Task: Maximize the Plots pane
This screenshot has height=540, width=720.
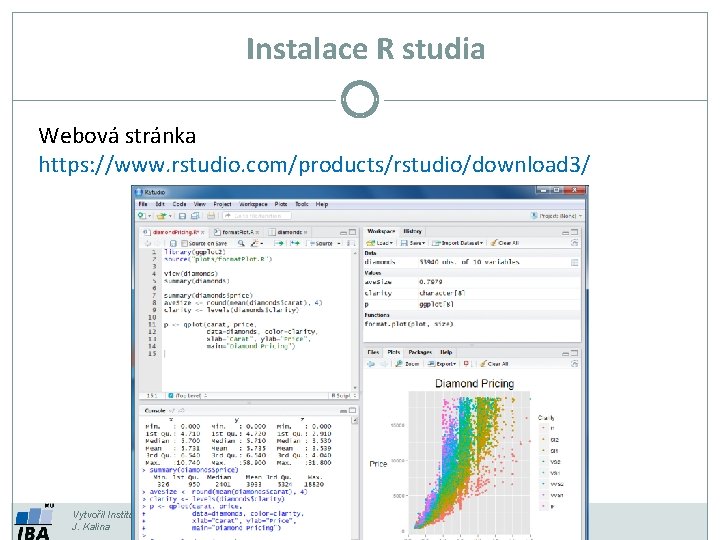Action: pyautogui.click(x=574, y=353)
